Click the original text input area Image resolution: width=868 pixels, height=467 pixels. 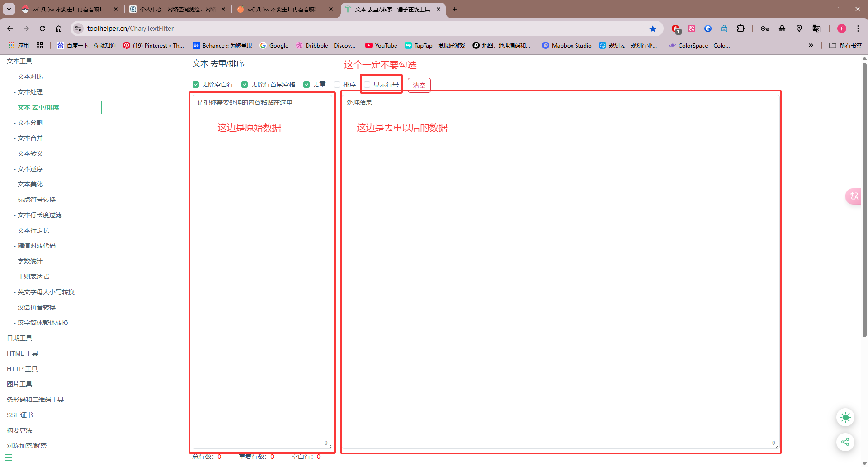coord(262,272)
